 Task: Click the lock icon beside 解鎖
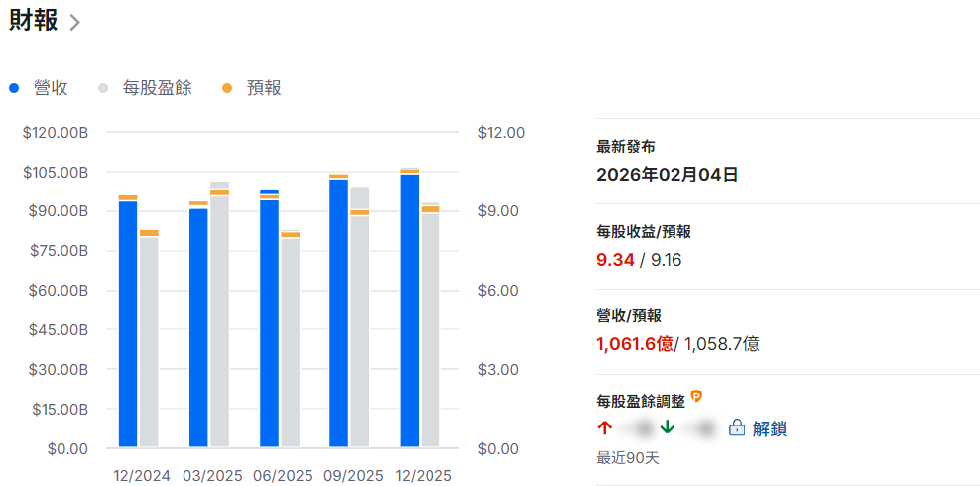(x=738, y=427)
